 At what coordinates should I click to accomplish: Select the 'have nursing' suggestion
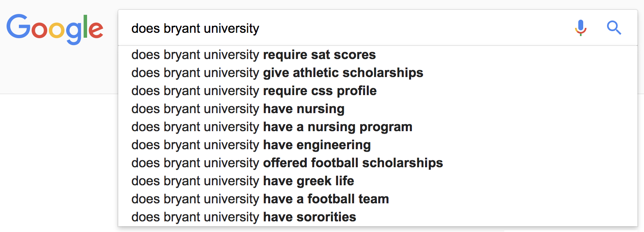point(378,109)
